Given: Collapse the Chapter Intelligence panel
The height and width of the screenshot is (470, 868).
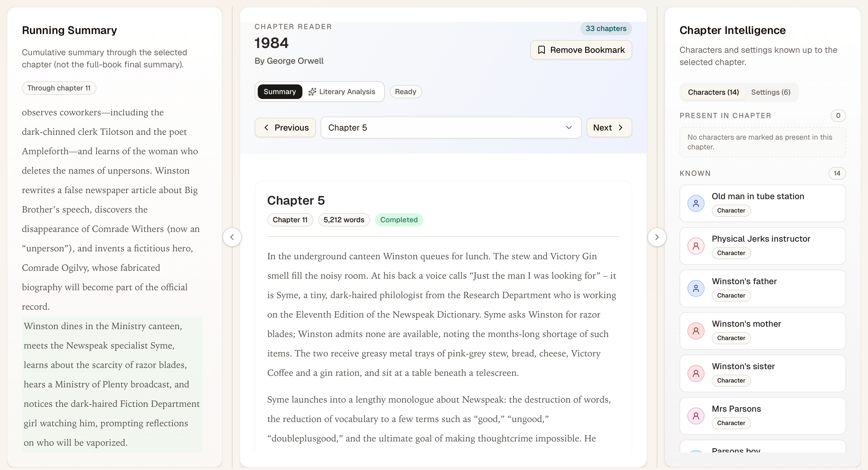Looking at the screenshot, I should coord(657,237).
